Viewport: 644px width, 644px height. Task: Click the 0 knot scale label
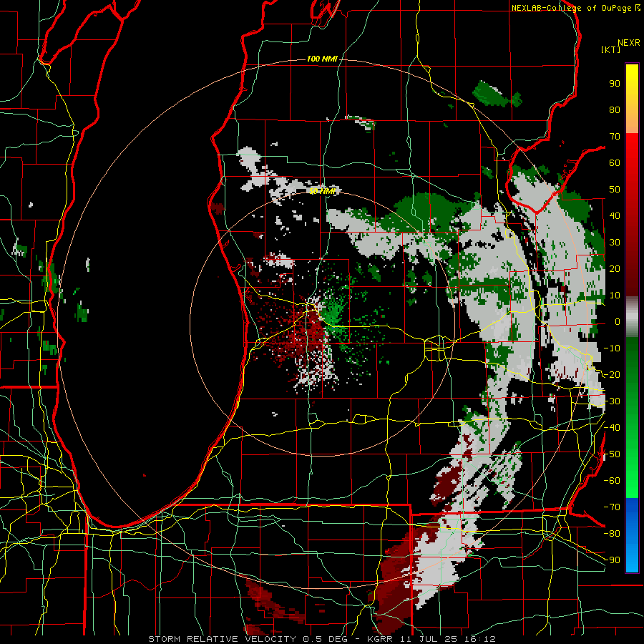[618, 322]
